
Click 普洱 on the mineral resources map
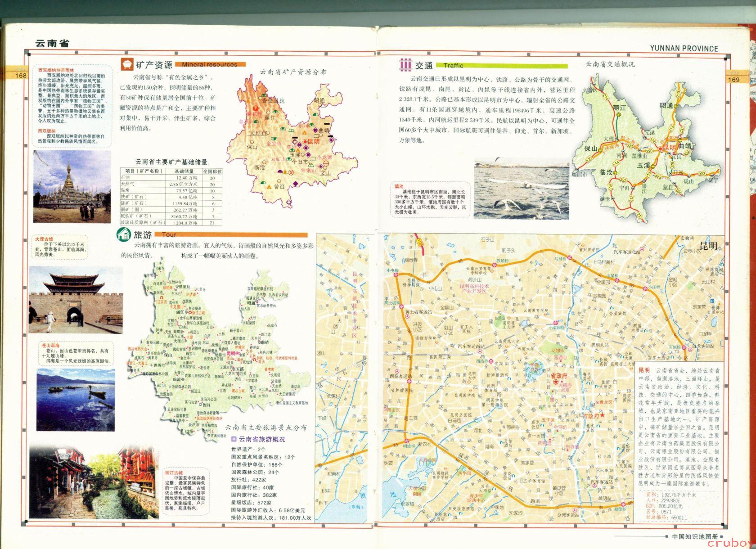pyautogui.click(x=279, y=187)
